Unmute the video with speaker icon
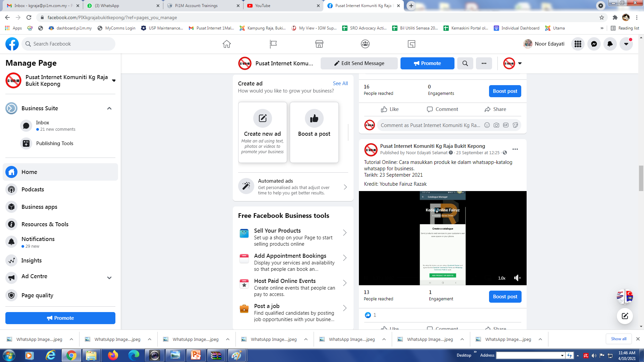The width and height of the screenshot is (644, 362). (517, 278)
